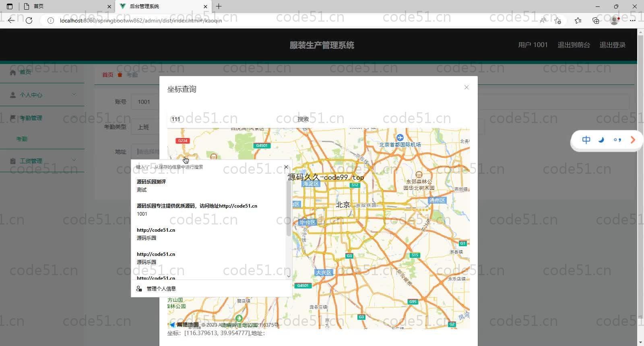644x346 pixels.
Task: Go back with browser back arrow
Action: 11,20
